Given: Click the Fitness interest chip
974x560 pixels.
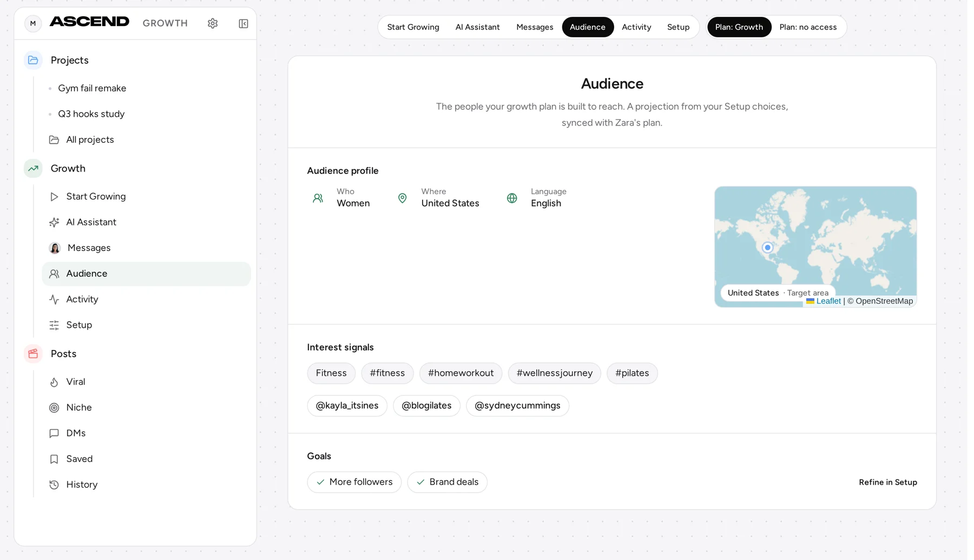Looking at the screenshot, I should point(331,373).
